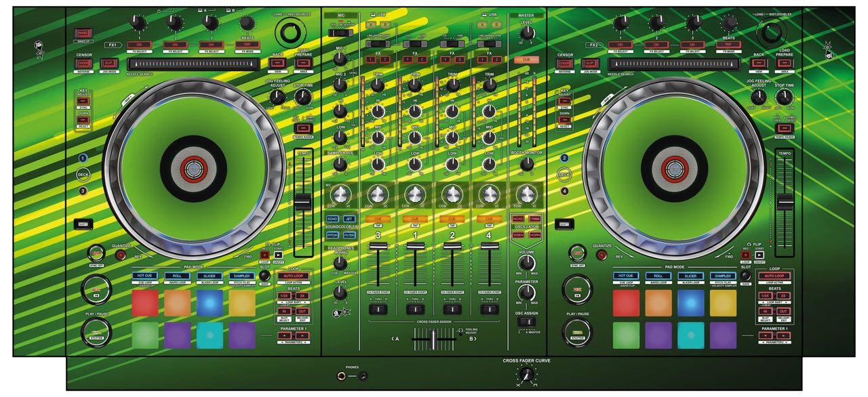Click the left deck PARAMETER 1 right arrow

point(304,335)
